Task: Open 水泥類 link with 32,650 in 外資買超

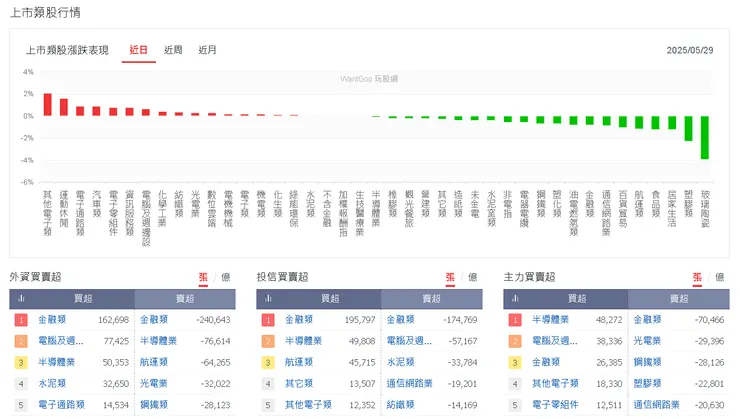Action: (x=52, y=384)
